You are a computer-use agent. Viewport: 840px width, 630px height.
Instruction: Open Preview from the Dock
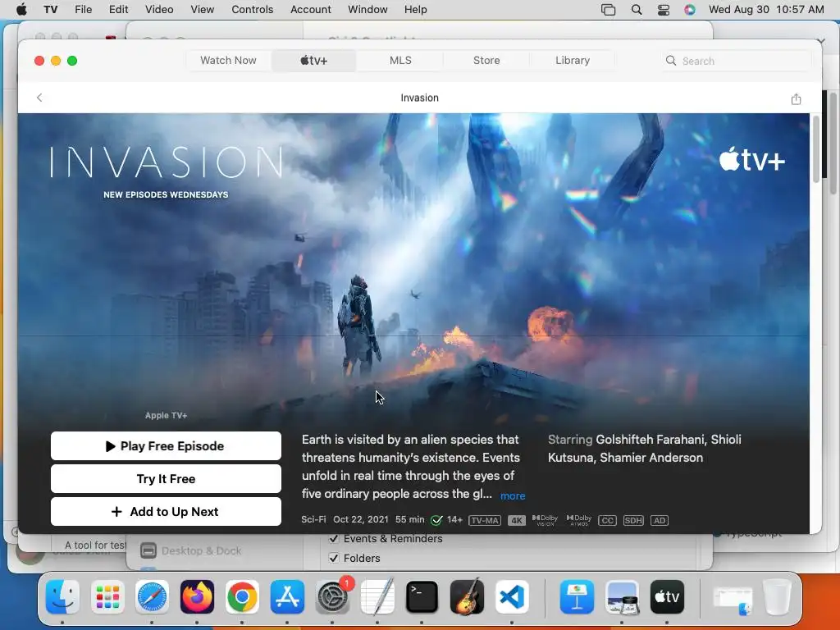[622, 596]
